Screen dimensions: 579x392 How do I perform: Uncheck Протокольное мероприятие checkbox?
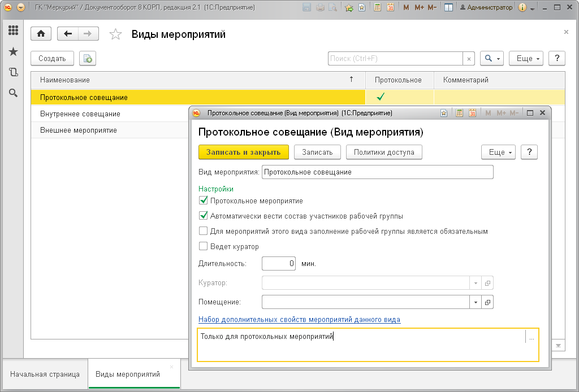pyautogui.click(x=203, y=201)
